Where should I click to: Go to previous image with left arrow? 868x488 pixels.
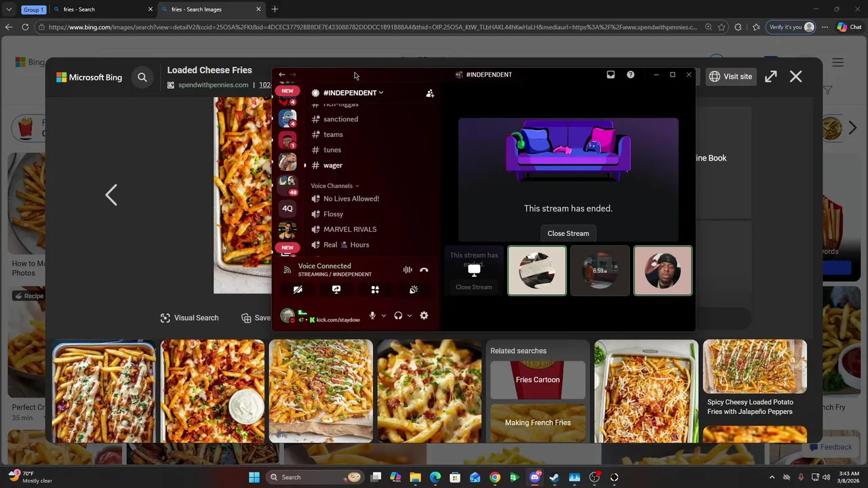point(111,195)
